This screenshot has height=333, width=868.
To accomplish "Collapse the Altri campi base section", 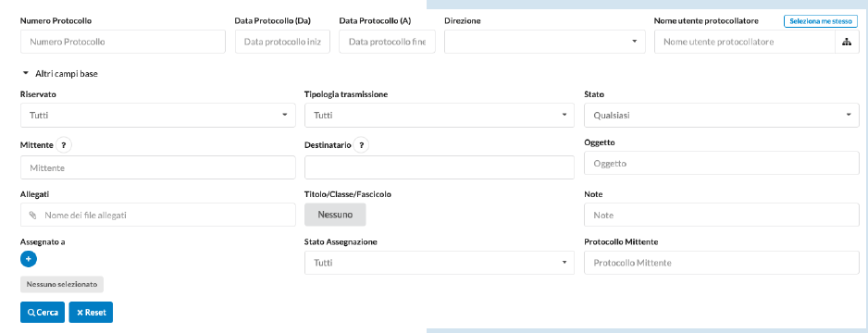I will point(60,73).
